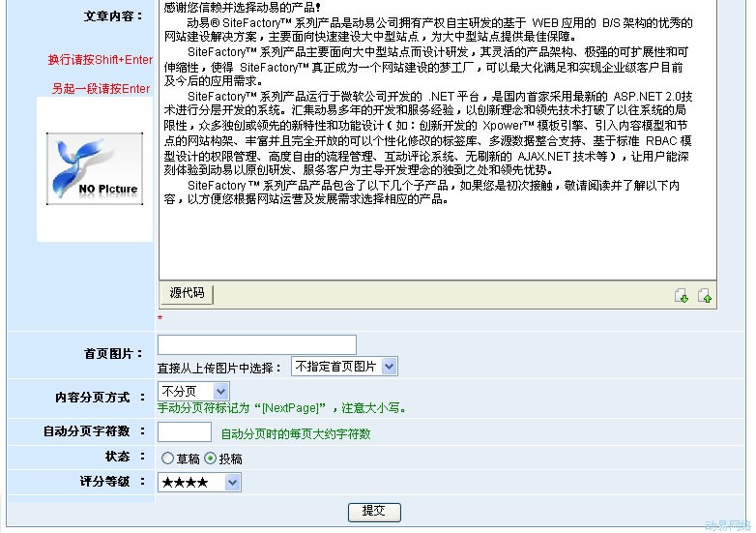Click the red hint 换行请按Shift+Enter

101,60
